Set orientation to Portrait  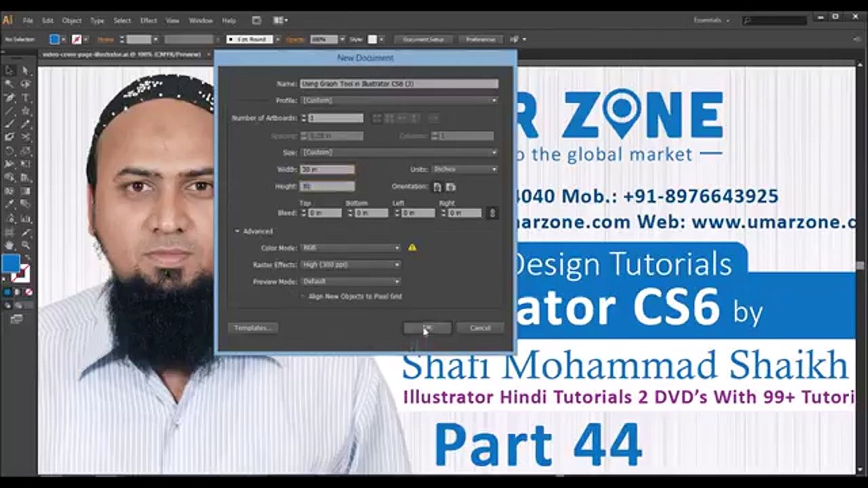437,186
